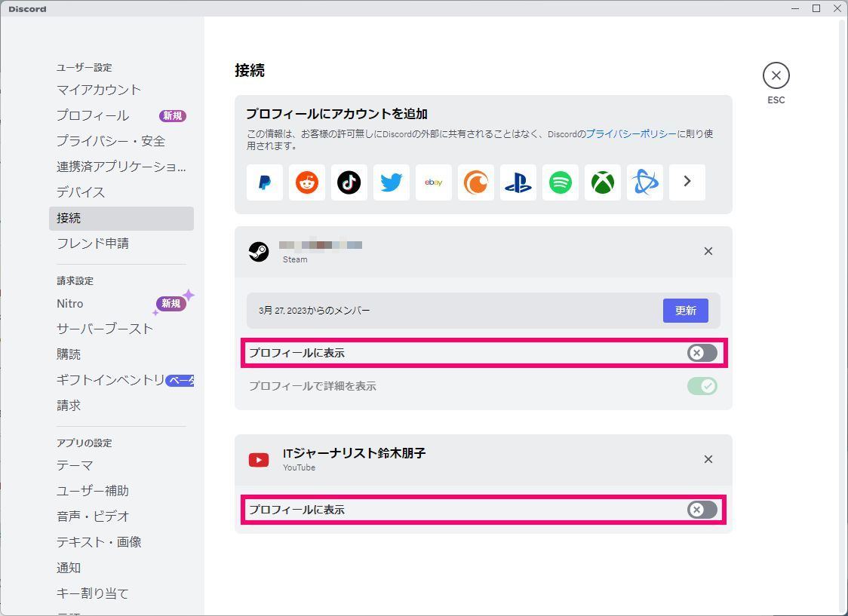This screenshot has width=848, height=616.
Task: Click the YouTube logo icon
Action: (x=259, y=460)
